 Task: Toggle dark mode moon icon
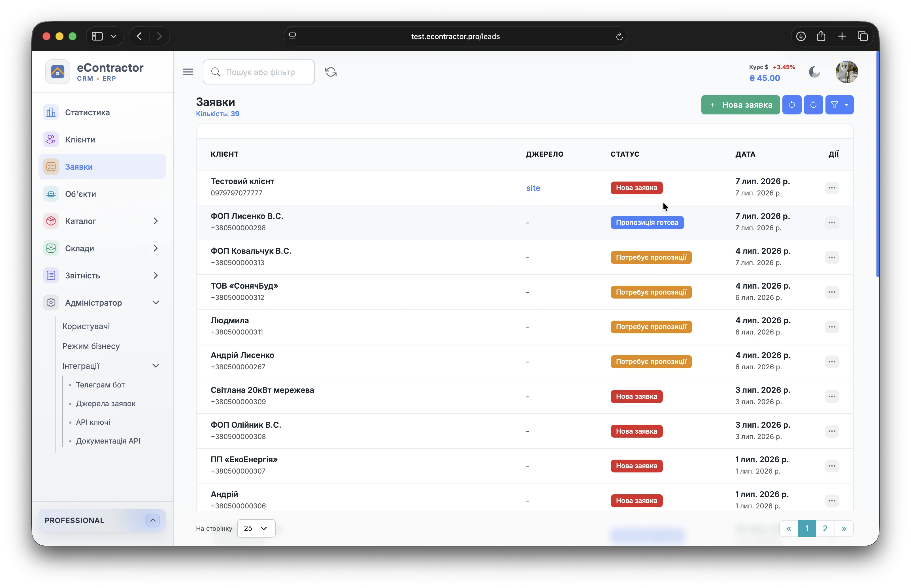pyautogui.click(x=814, y=72)
